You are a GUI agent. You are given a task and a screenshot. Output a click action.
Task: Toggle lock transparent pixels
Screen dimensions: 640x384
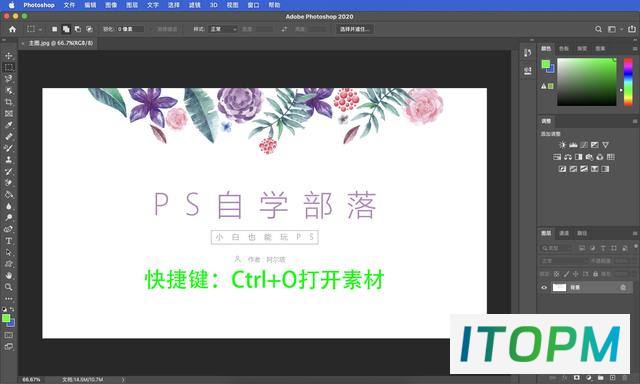click(556, 274)
